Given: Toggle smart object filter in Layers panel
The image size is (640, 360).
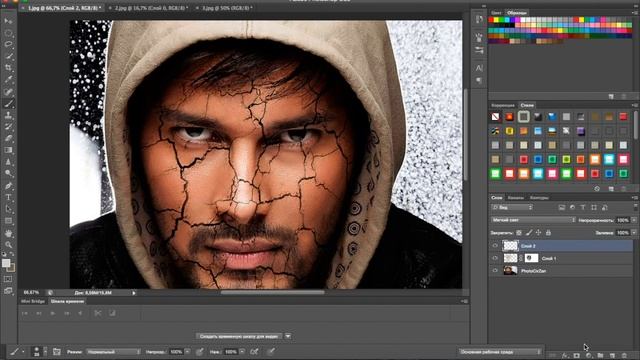Looking at the screenshot, I should pyautogui.click(x=604, y=208).
